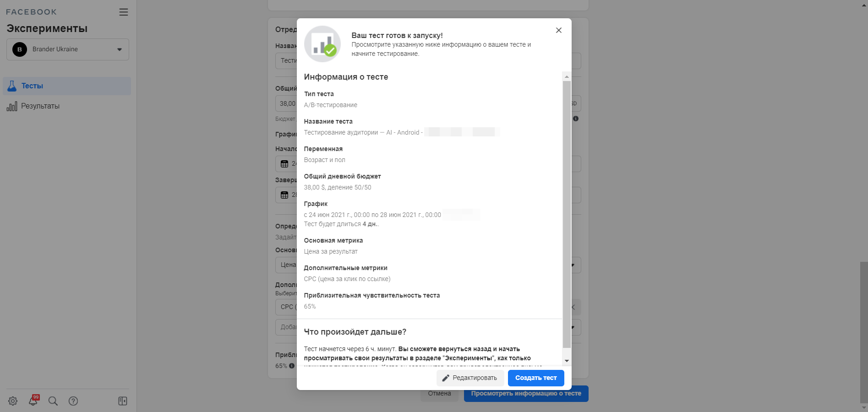Click the Создать тест button
Viewport: 868px width, 412px height.
(x=535, y=378)
